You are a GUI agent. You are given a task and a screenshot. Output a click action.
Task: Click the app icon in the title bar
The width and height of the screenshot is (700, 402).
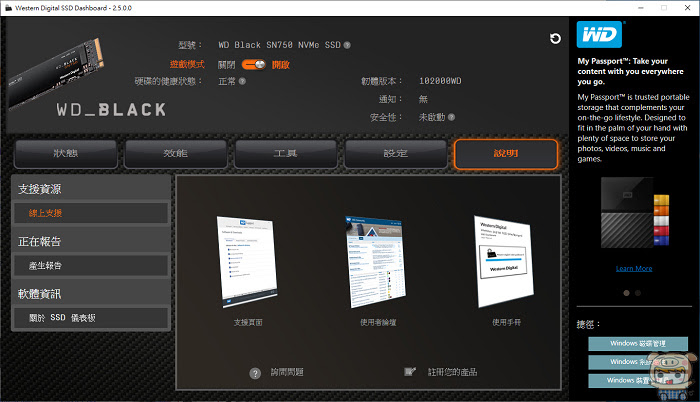(x=8, y=8)
